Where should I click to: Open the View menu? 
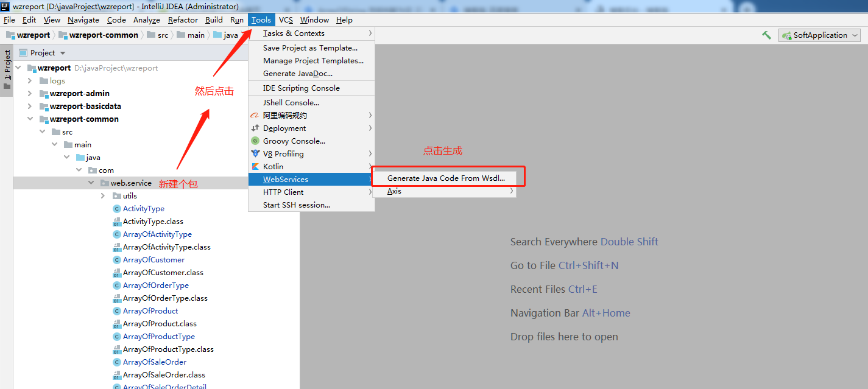(x=52, y=20)
